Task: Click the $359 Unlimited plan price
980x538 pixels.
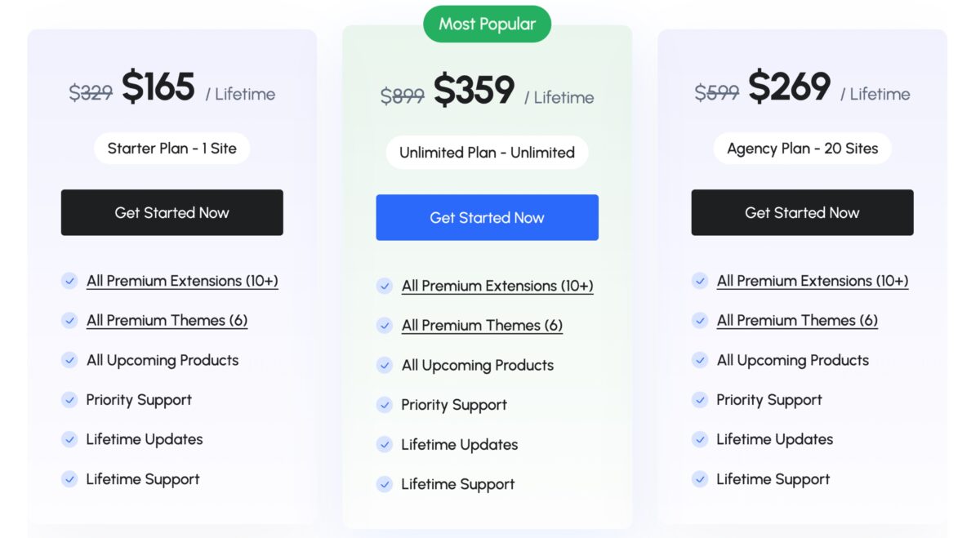Action: pos(474,90)
